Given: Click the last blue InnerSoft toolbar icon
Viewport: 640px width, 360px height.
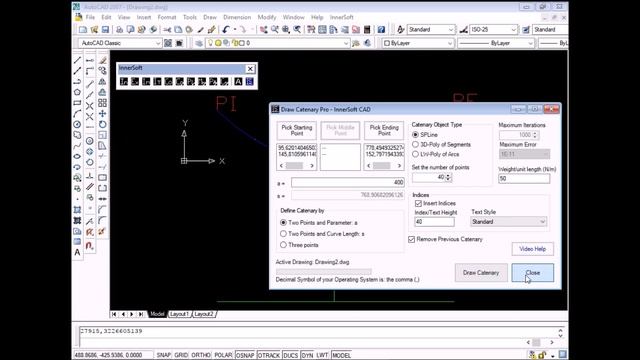Looking at the screenshot, I should 249,82.
